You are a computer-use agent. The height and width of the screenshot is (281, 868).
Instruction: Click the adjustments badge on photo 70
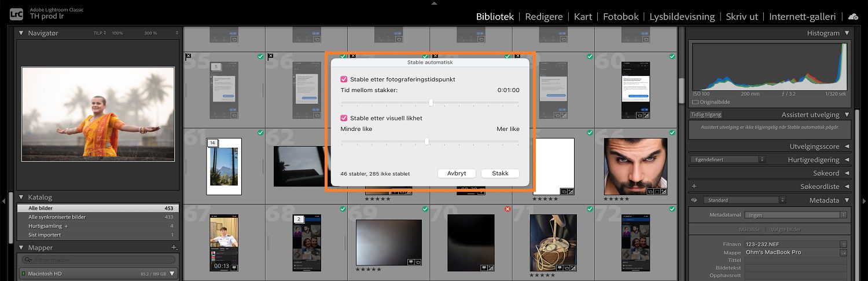(x=491, y=268)
